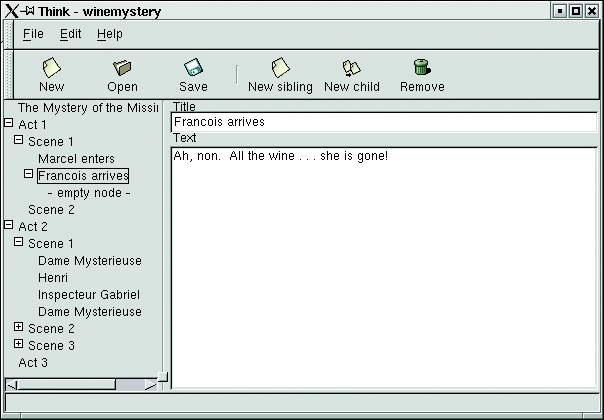Click the New document icon
Viewport: 604px width, 420px height.
[51, 68]
